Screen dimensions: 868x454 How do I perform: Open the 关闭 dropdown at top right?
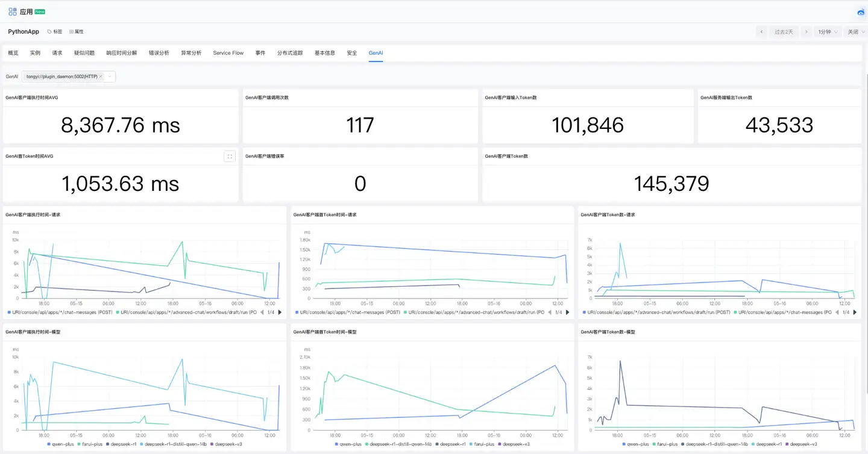click(855, 31)
